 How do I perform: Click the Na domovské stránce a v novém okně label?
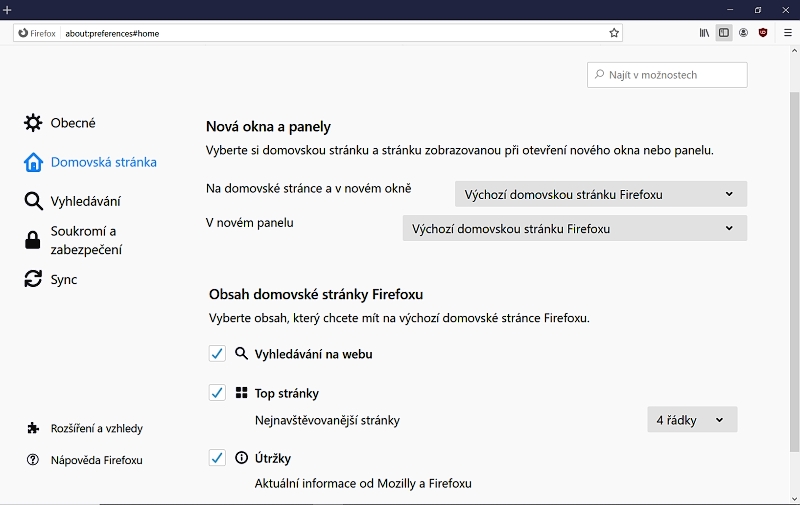(x=309, y=188)
